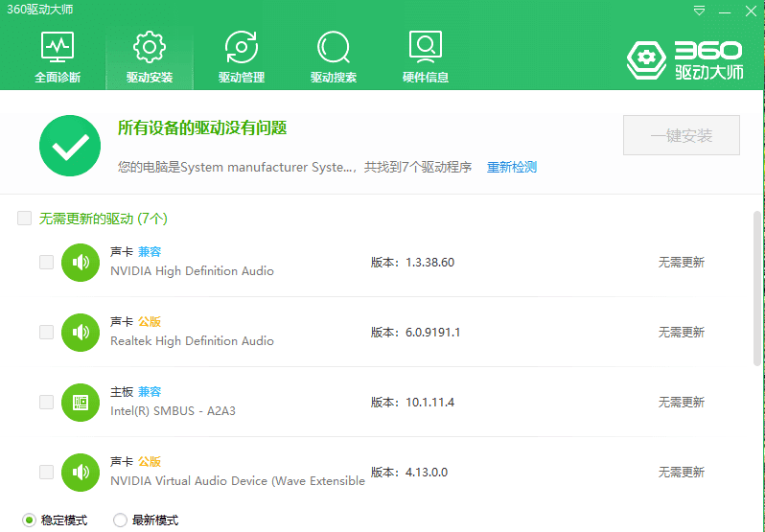Click 无需更新 for Realtek High Definition Audio
Image resolution: width=765 pixels, height=532 pixels.
click(x=682, y=333)
